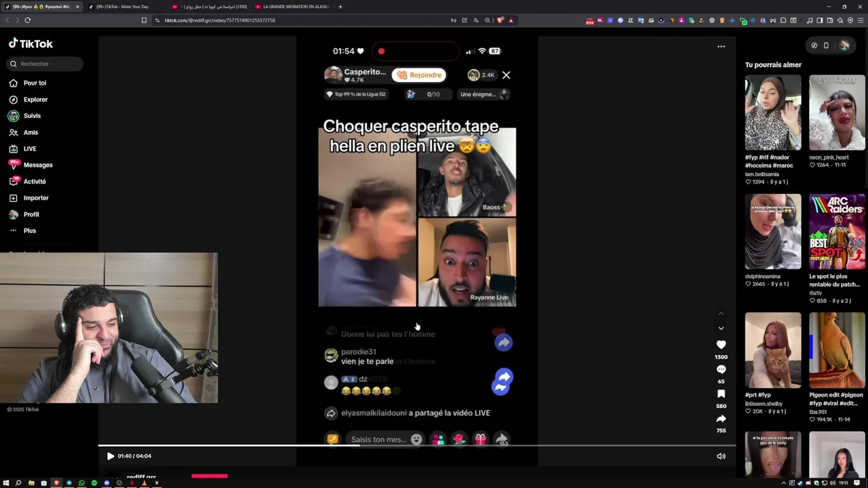Open the delphineamina recommended video

[773, 232]
